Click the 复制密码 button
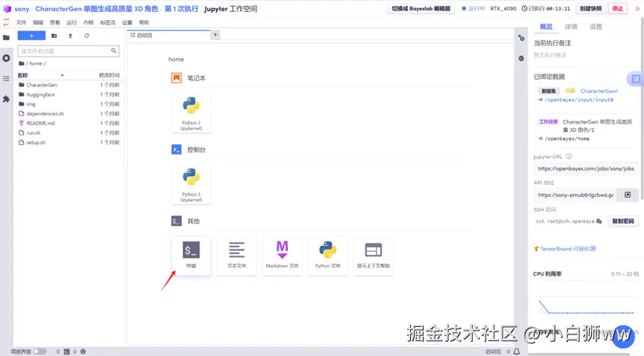 pyautogui.click(x=622, y=221)
